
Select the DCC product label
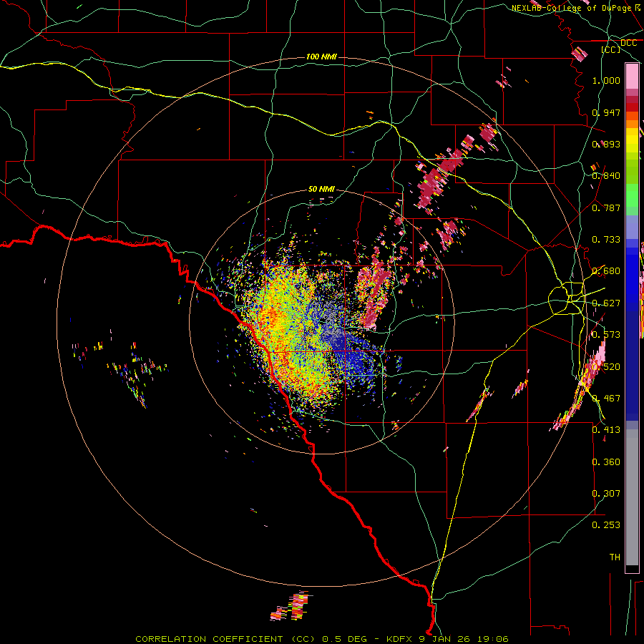pyautogui.click(x=628, y=43)
